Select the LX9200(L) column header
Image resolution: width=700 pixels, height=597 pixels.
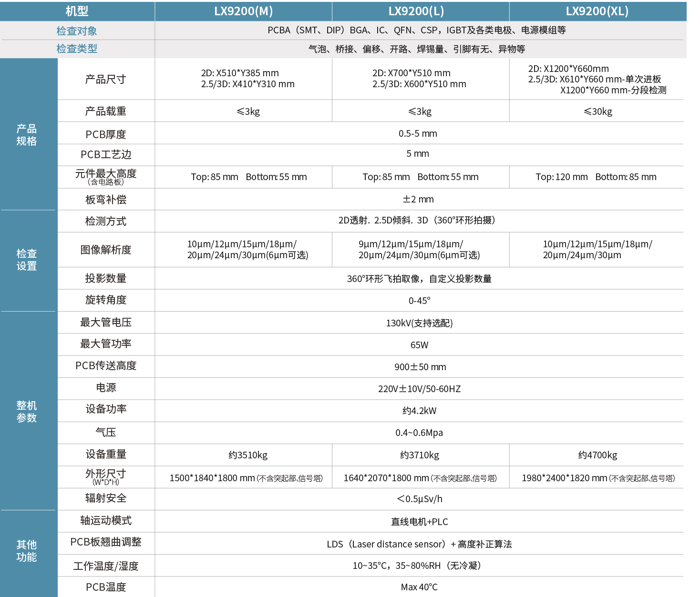click(416, 11)
